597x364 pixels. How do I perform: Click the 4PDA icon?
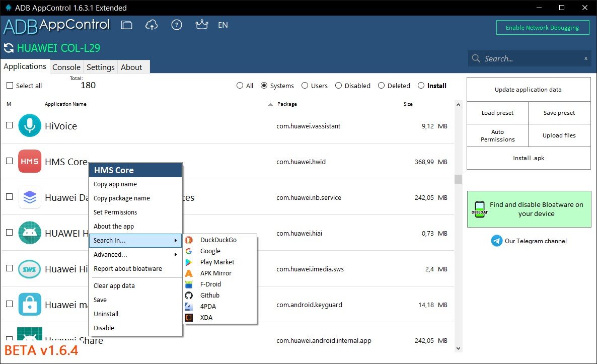[x=189, y=306]
